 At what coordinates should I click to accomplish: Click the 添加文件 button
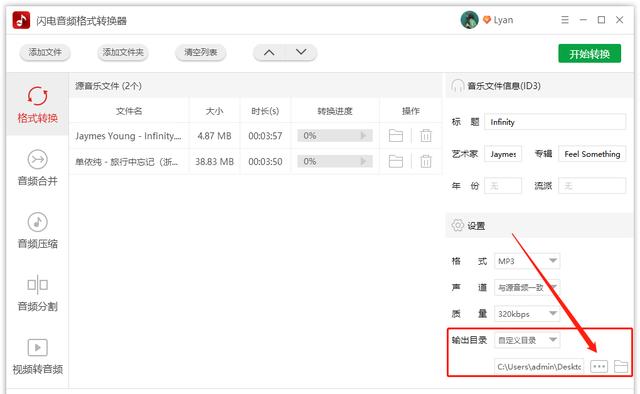tap(45, 52)
